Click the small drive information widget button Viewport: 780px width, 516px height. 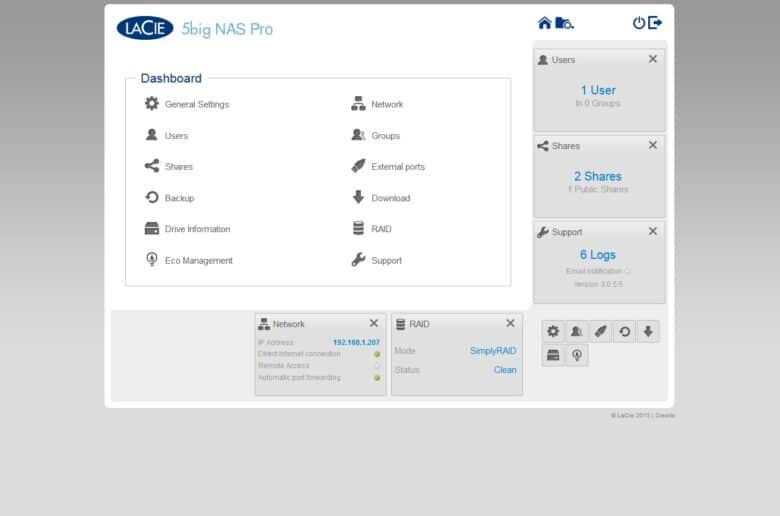coord(553,355)
